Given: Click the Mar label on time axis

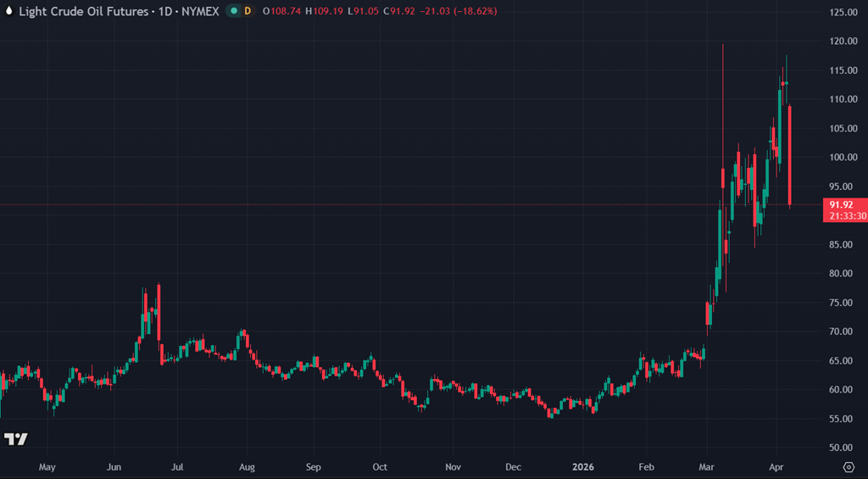Looking at the screenshot, I should coord(706,466).
